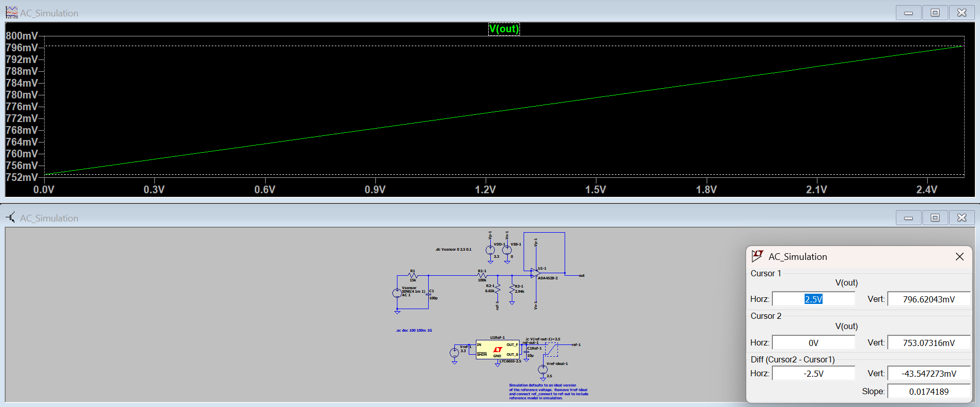Click the R2-1 6.65k resistor
This screenshot has height=407, width=980.
pos(497,290)
